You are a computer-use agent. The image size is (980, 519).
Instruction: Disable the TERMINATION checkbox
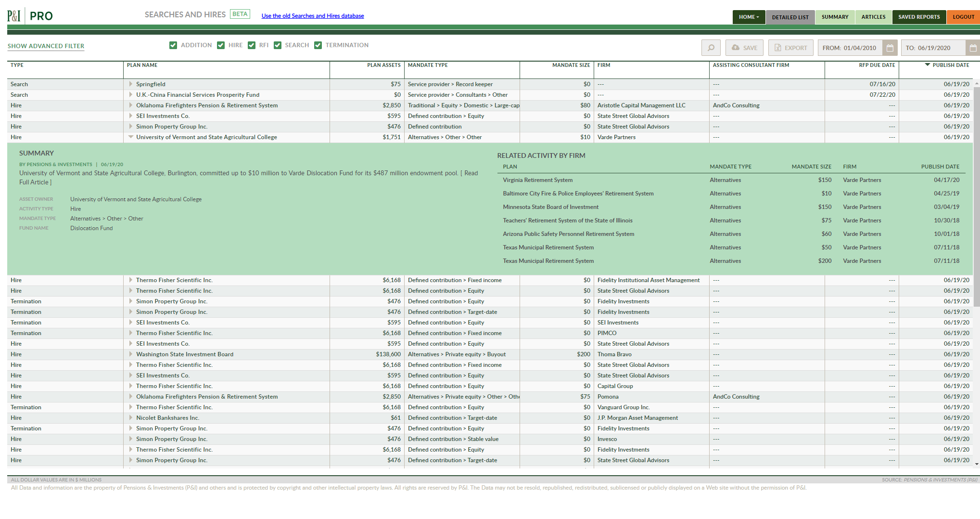click(x=318, y=45)
